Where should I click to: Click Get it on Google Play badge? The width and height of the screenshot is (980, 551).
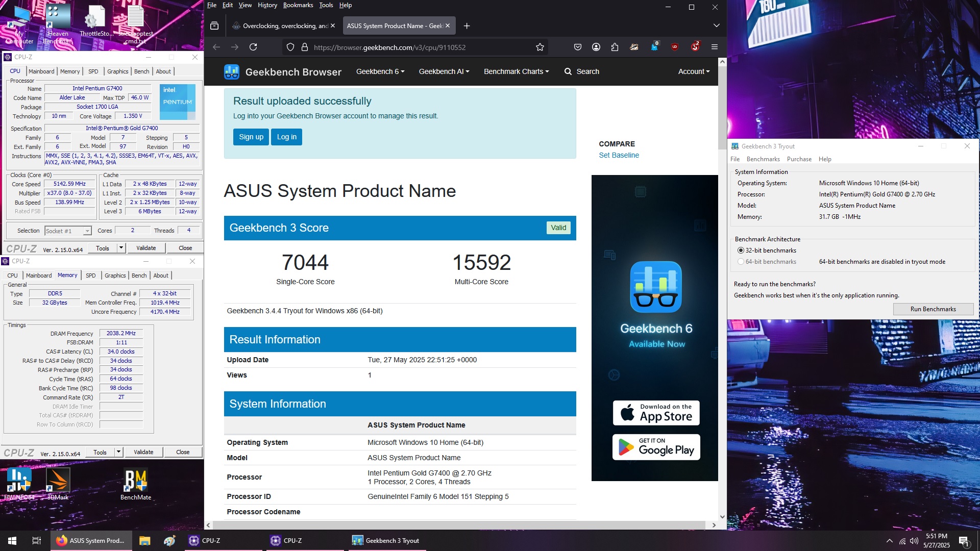tap(656, 447)
